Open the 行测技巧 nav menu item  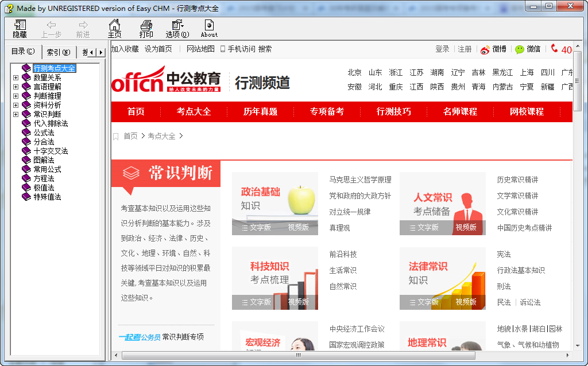[x=394, y=112]
